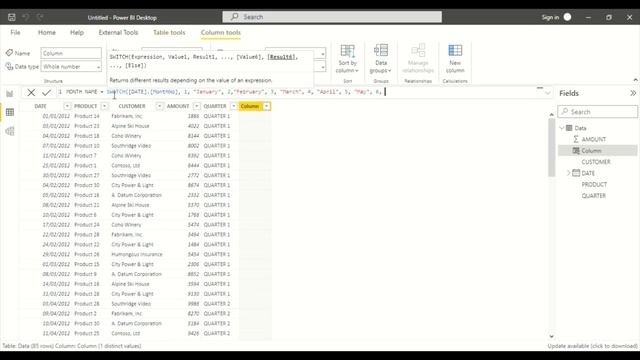Click the Sign in link
The height and width of the screenshot is (360, 640).
pyautogui.click(x=550, y=17)
